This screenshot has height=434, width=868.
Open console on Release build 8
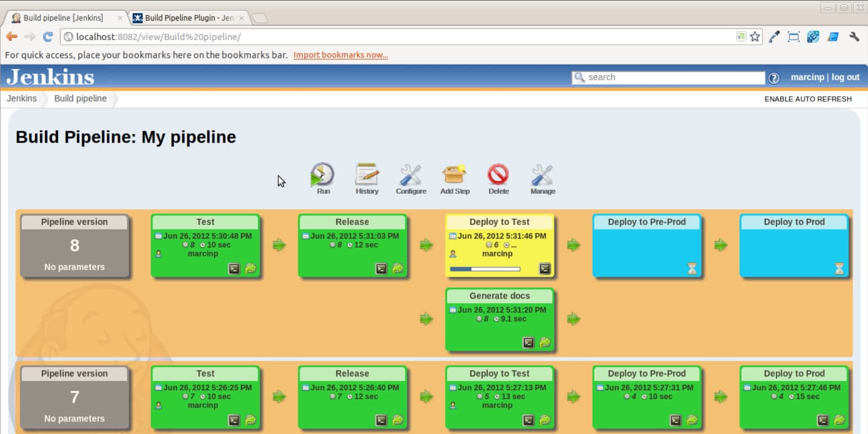point(381,269)
